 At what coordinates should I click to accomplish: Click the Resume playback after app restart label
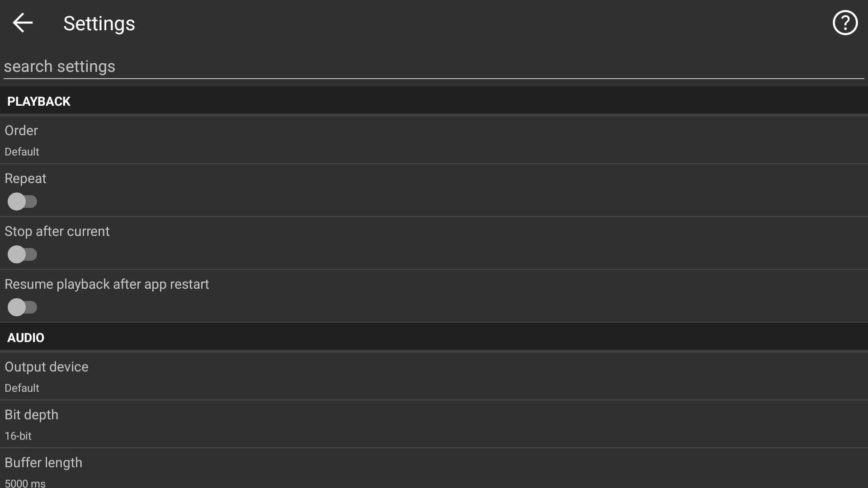107,284
